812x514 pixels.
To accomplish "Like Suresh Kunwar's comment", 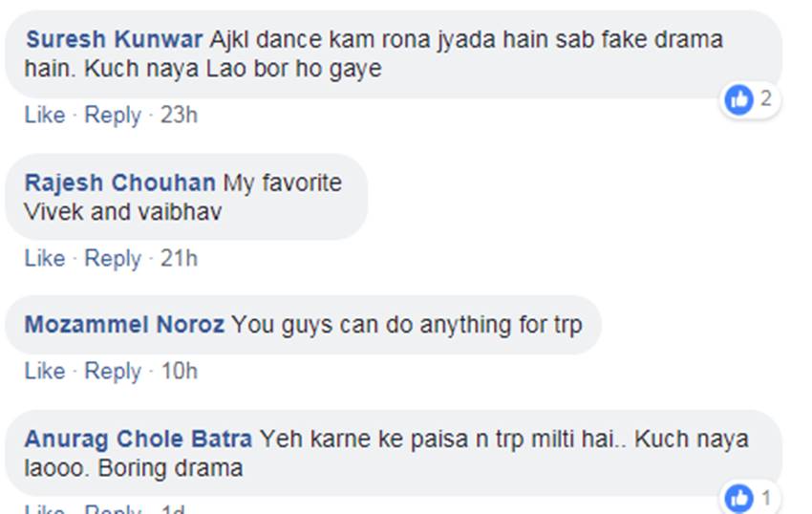I will click(45, 116).
